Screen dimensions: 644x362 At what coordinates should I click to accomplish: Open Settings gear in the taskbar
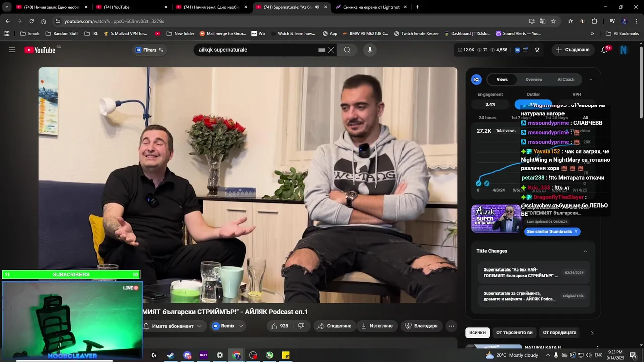coord(220,355)
